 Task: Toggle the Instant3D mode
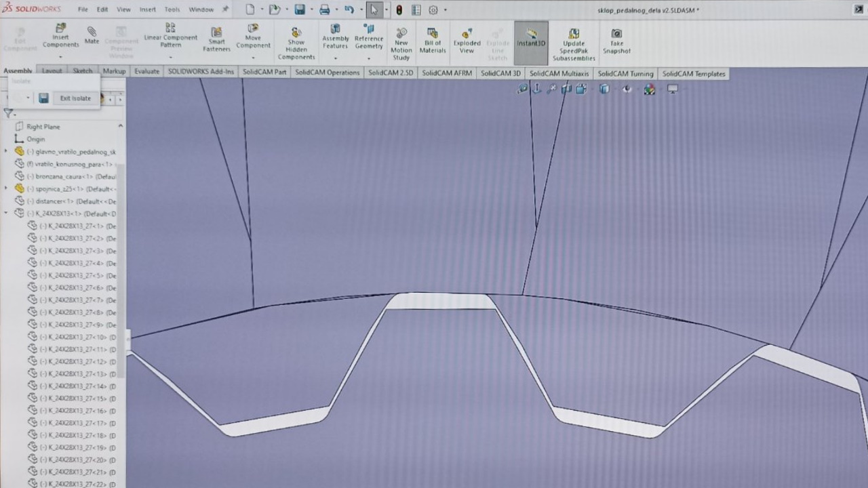click(x=531, y=38)
